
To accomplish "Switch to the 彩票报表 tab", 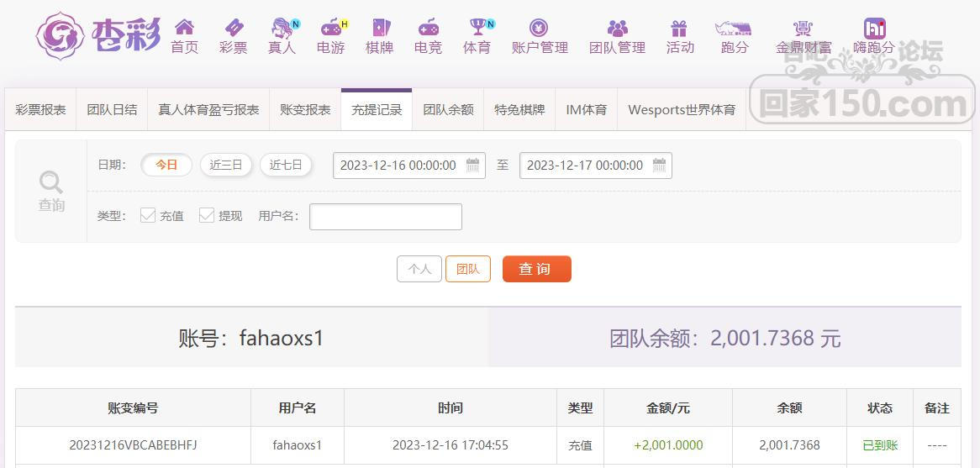I will point(40,110).
